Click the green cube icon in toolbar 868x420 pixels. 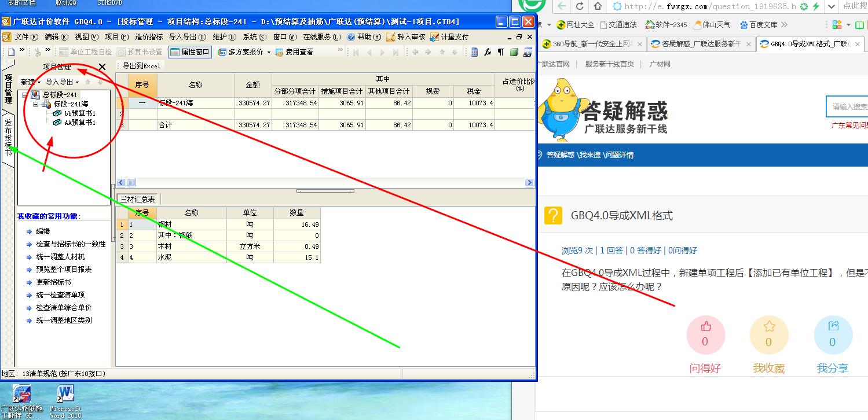[514, 52]
